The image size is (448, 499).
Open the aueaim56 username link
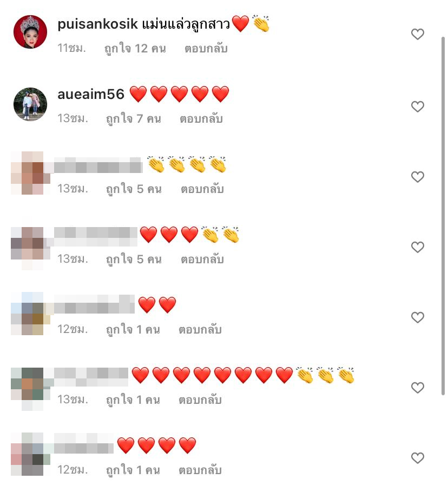point(91,95)
